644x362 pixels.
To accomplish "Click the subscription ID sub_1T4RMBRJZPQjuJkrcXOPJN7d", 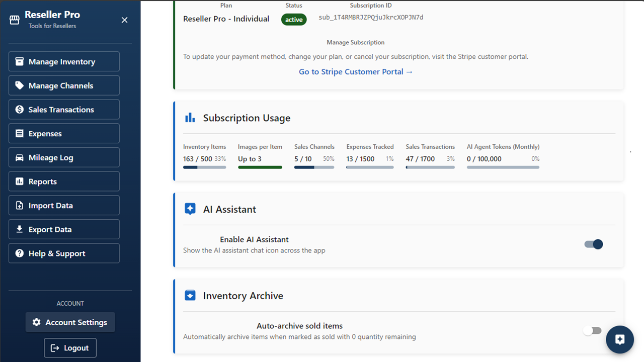I will (371, 18).
